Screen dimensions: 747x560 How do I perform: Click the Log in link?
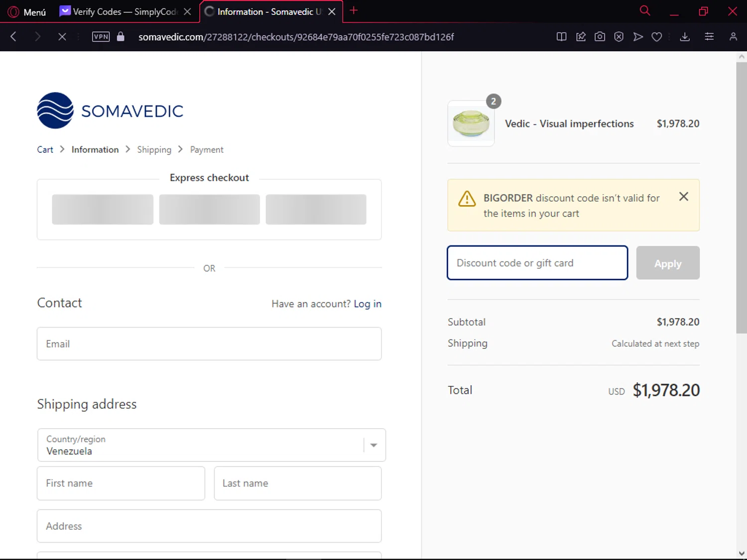tap(368, 304)
